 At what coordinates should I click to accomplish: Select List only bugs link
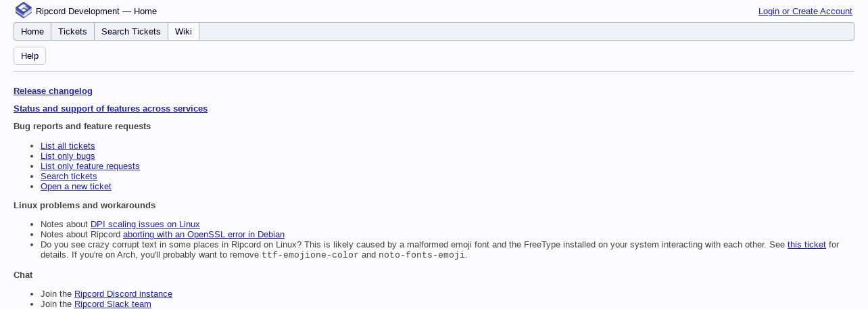[68, 156]
